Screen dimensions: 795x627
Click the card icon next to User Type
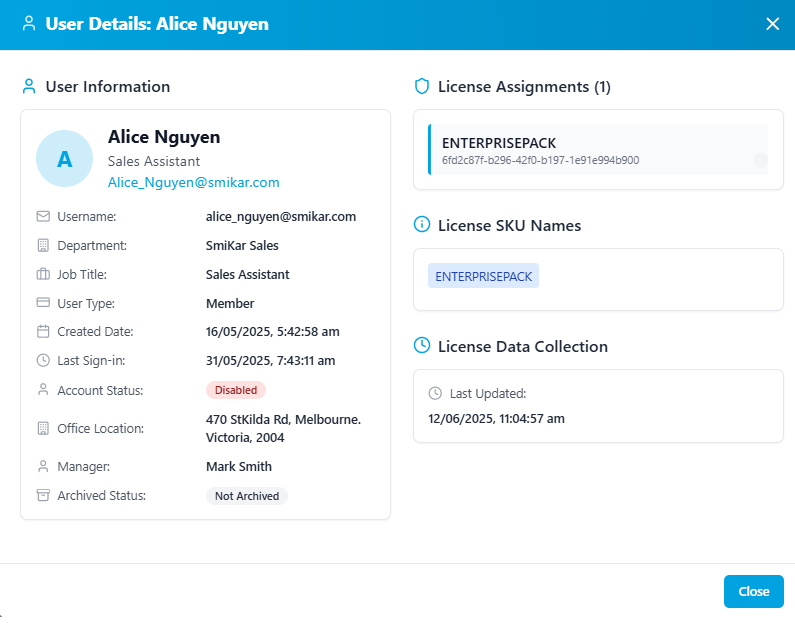click(43, 303)
